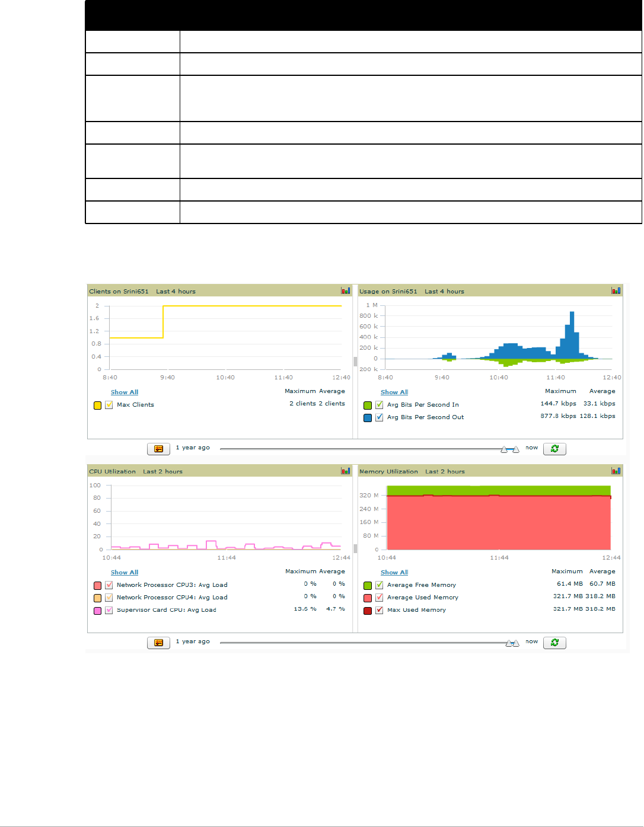Click the CPU Utilization graph title

(x=113, y=471)
